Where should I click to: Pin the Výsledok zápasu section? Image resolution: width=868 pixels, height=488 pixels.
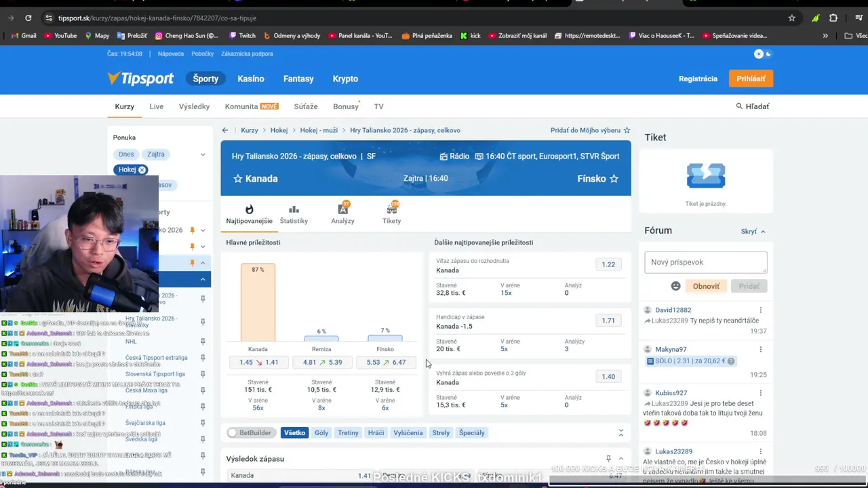608,459
